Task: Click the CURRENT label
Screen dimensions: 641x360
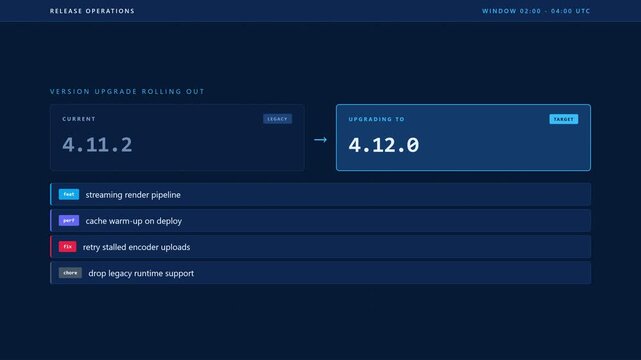Action: tap(79, 119)
